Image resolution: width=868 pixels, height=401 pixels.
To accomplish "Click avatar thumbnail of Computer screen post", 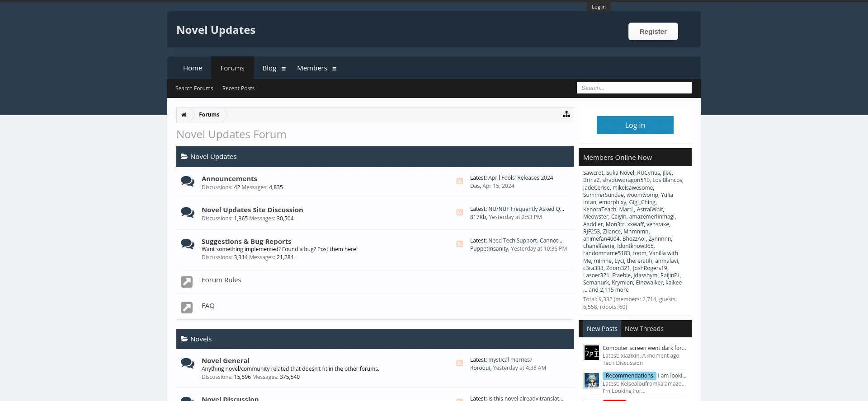I will [x=591, y=353].
